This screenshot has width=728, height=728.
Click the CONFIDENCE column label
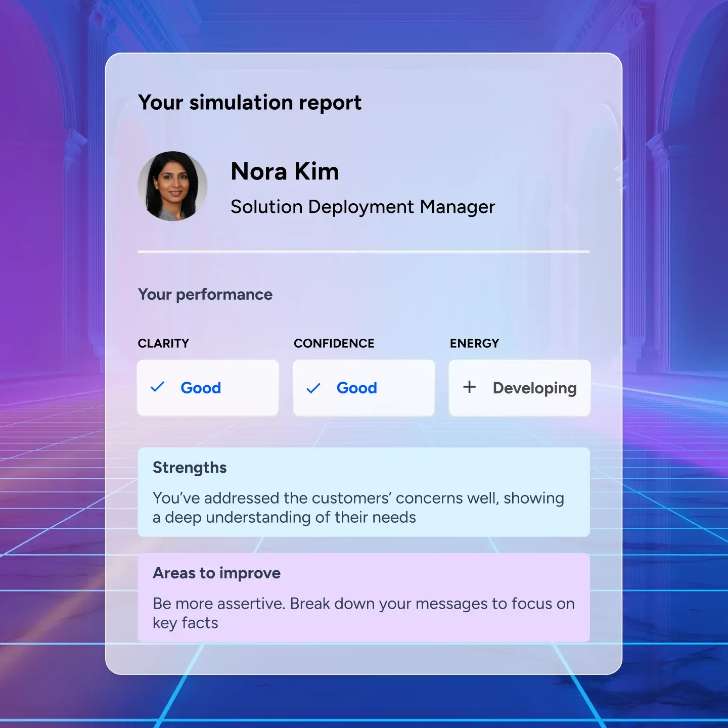(x=334, y=343)
